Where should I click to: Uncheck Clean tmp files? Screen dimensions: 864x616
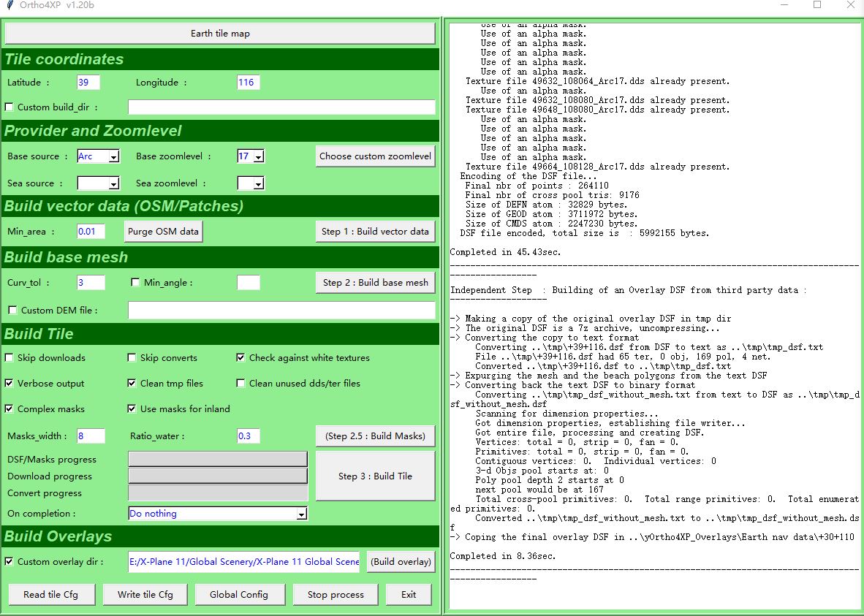pos(132,383)
